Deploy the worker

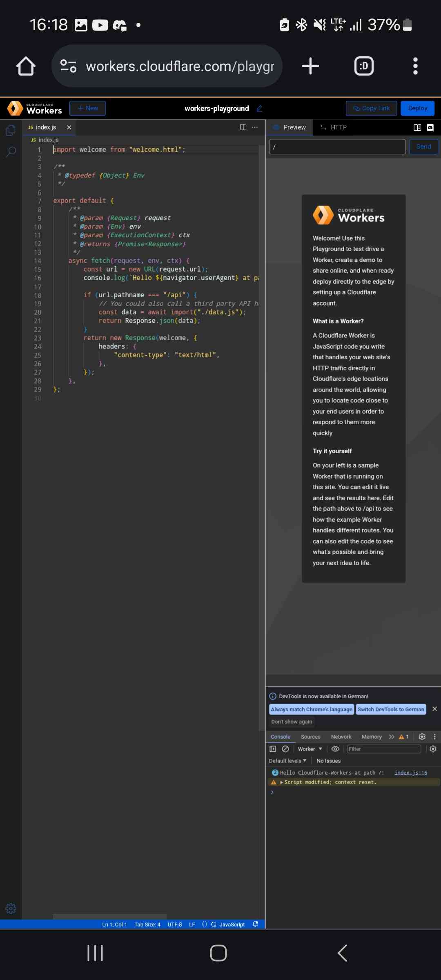point(417,108)
